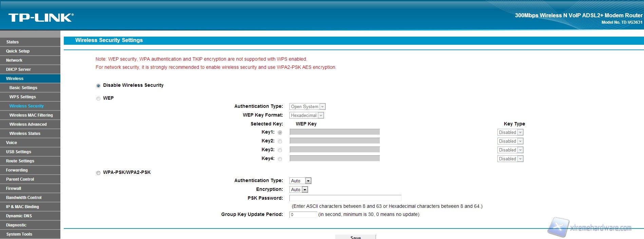The image size is (644, 239).
Task: Open System Tools menu item
Action: 19,234
